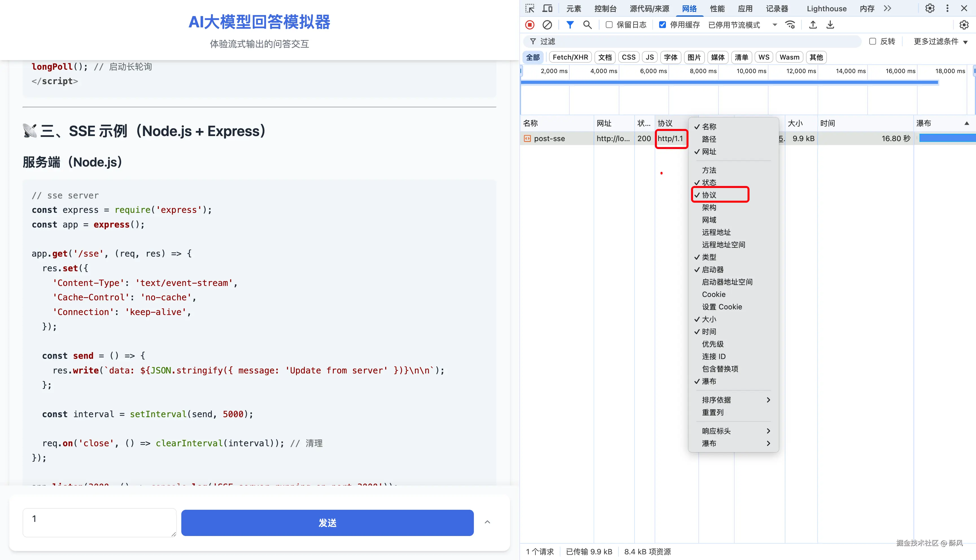Click the inspect element picker icon
Image resolution: width=976 pixels, height=560 pixels.
click(x=530, y=8)
